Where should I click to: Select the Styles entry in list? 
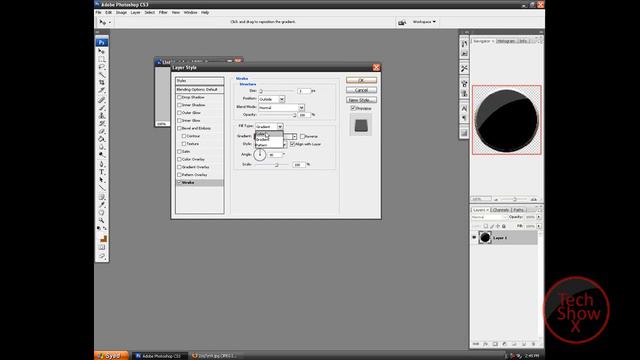click(200, 81)
